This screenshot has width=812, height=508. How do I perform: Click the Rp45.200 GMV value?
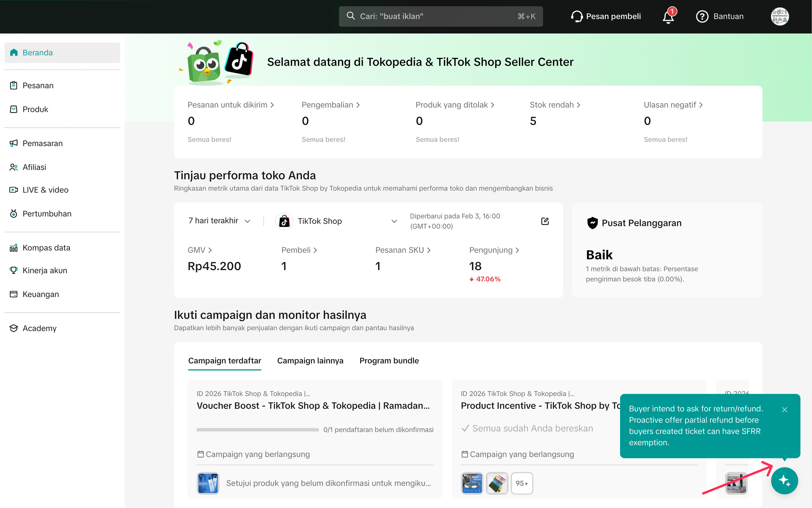tap(214, 266)
